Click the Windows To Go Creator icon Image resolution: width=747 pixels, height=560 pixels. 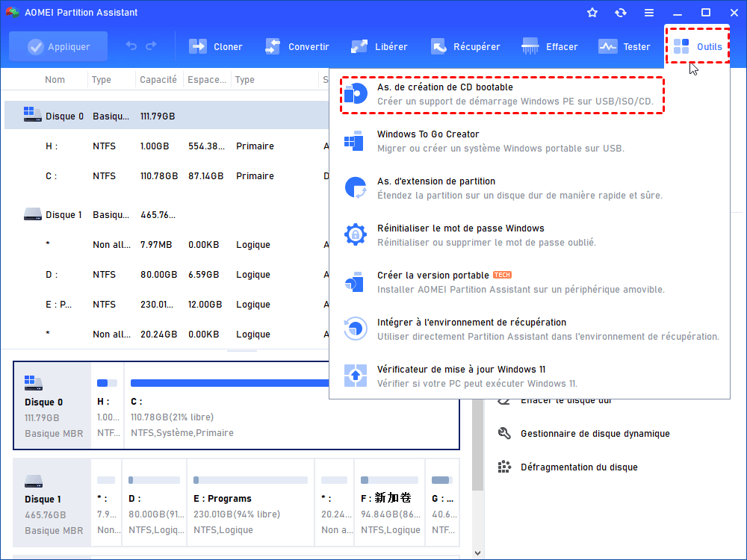(x=354, y=141)
